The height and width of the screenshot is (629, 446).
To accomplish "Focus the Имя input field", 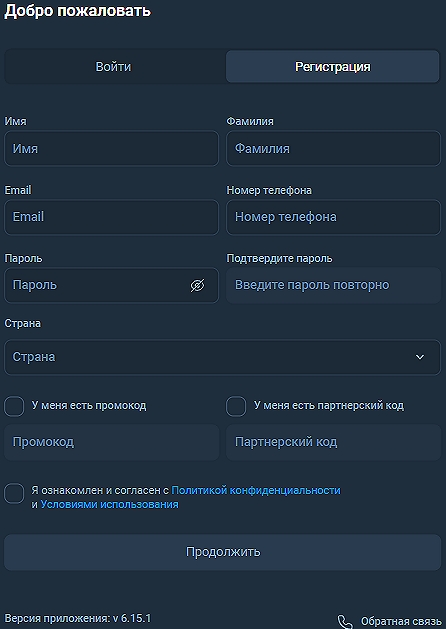I will pyautogui.click(x=112, y=148).
